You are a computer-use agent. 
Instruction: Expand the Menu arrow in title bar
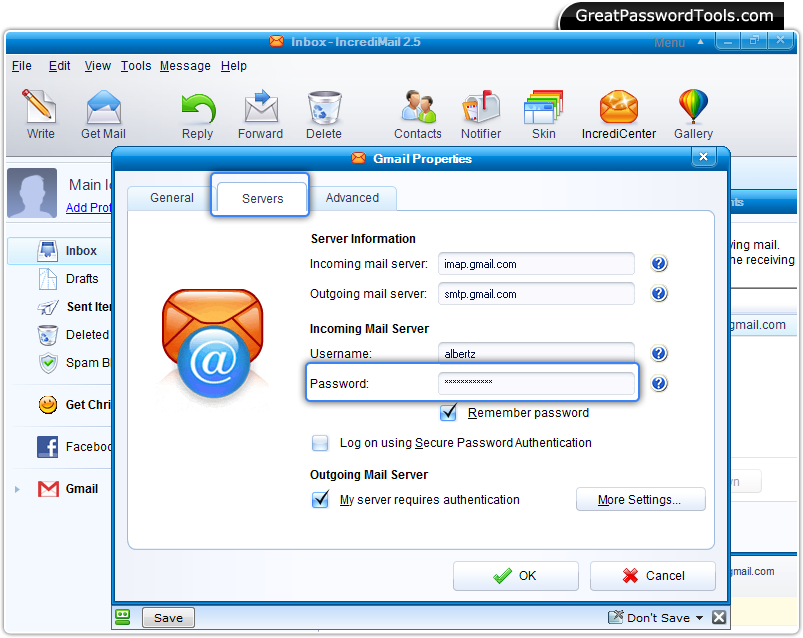point(700,42)
